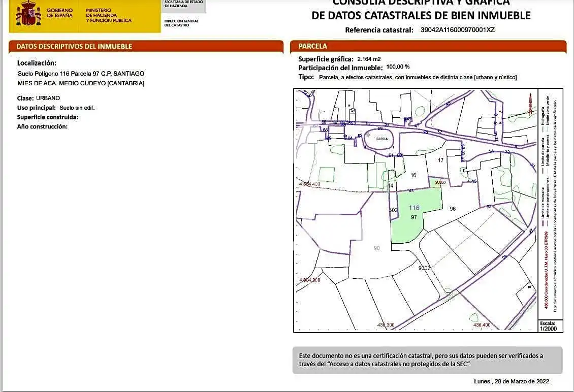Select cadastral reference 39042A116000970001XZ
The height and width of the screenshot is (392, 574).
click(458, 29)
